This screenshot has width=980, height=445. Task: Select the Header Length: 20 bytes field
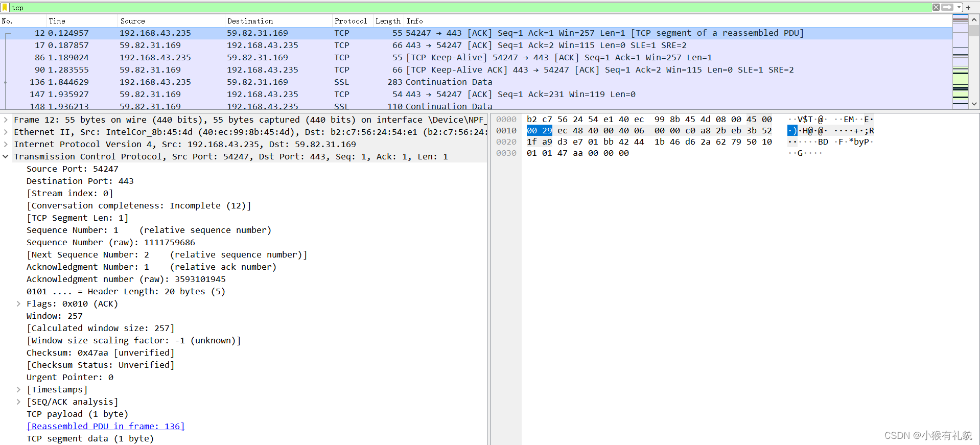(126, 291)
